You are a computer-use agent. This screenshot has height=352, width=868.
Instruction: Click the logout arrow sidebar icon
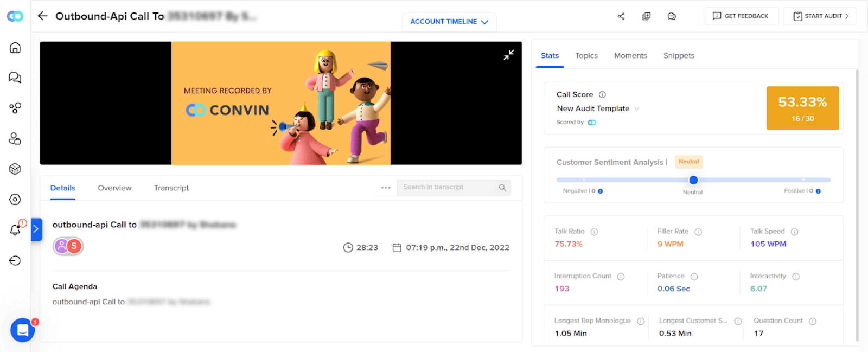[x=15, y=261]
